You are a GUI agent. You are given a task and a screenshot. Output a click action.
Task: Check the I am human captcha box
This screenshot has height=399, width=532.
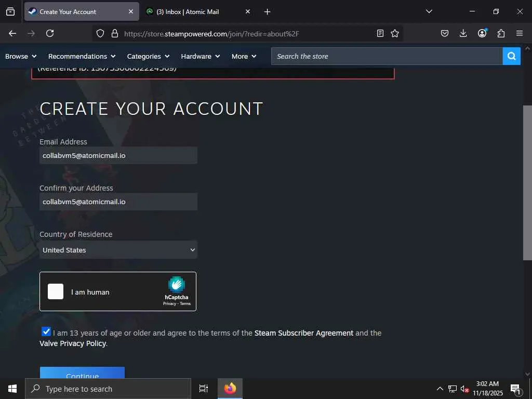[56, 291]
